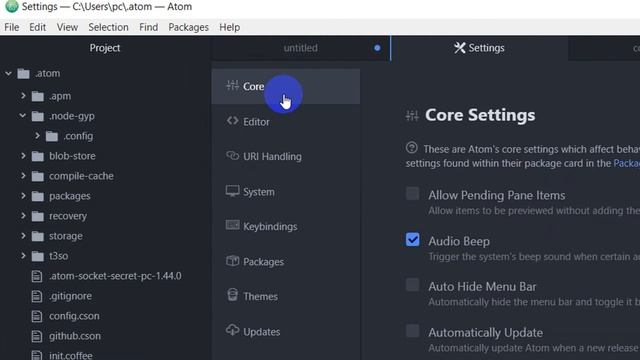Collapse the .node-gyp folder chevron
The width and height of the screenshot is (640, 360).
click(x=23, y=116)
